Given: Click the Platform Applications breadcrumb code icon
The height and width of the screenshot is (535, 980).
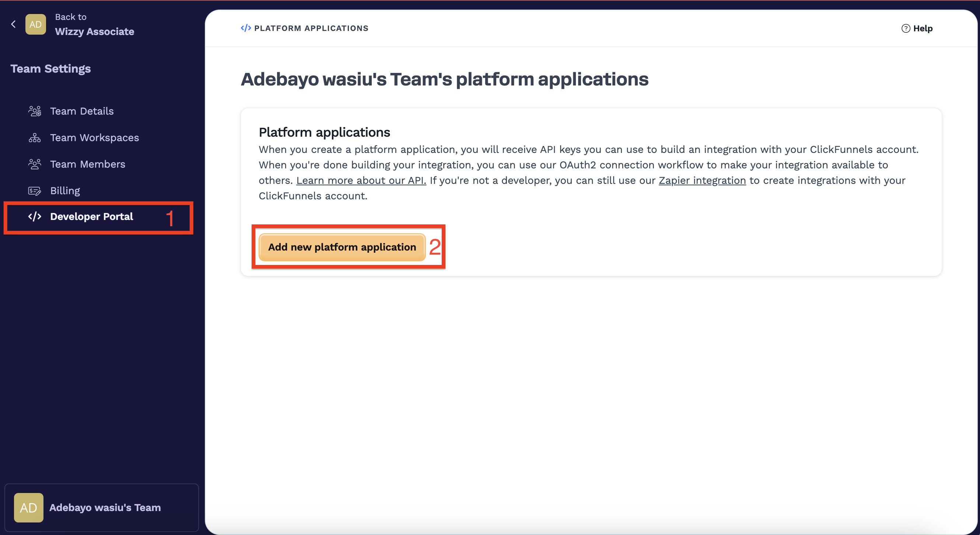Looking at the screenshot, I should (x=246, y=28).
